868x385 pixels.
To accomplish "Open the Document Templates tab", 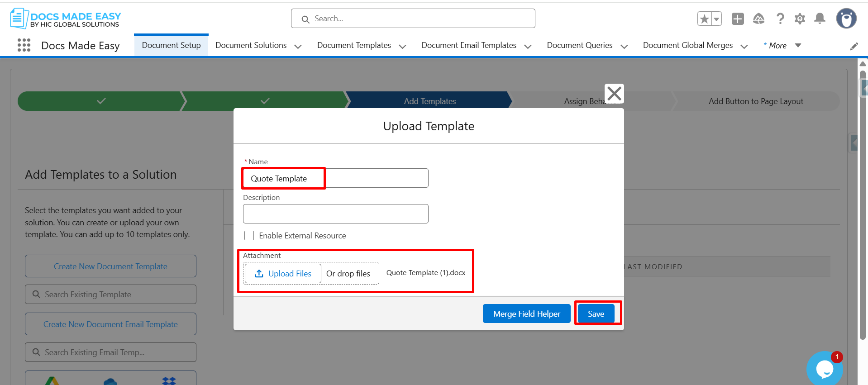I will coord(354,45).
